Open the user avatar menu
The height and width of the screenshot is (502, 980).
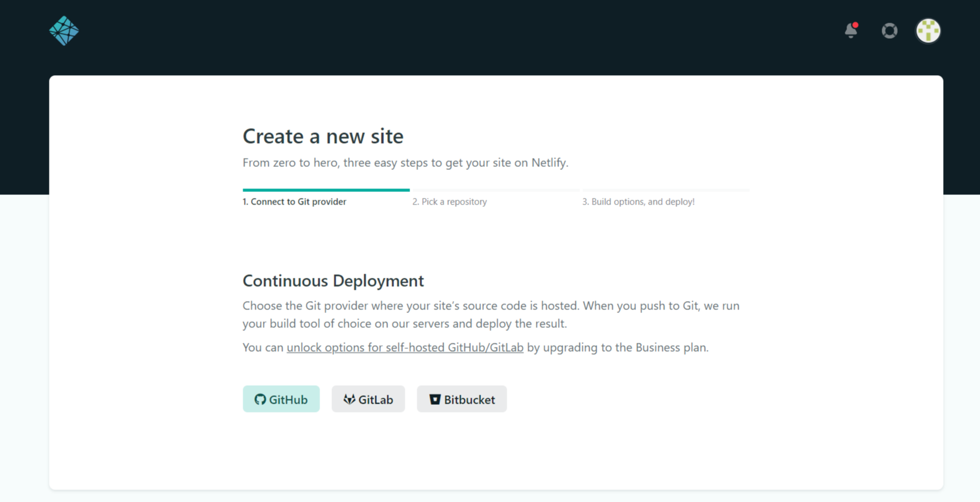(928, 30)
